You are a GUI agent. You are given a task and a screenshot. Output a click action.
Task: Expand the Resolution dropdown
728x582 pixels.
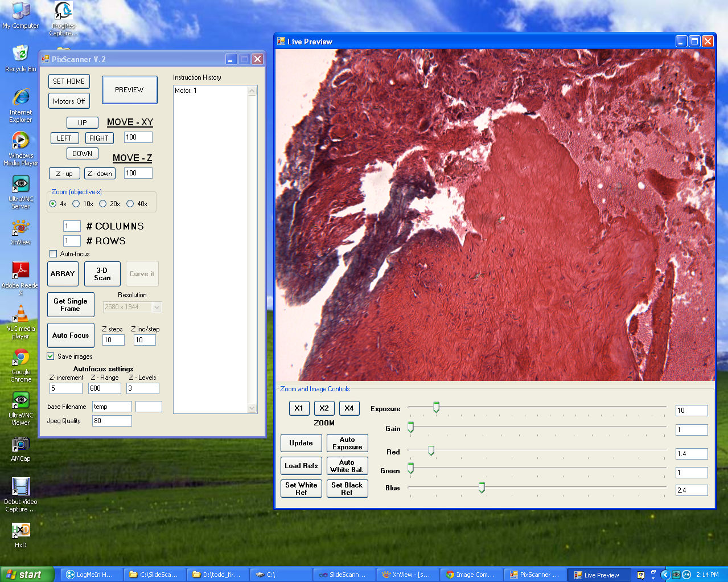(x=157, y=307)
